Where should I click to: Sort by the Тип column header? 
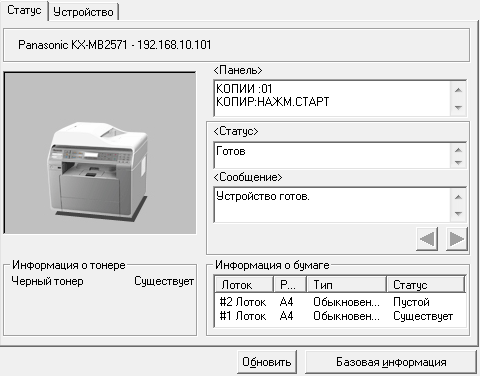point(346,285)
